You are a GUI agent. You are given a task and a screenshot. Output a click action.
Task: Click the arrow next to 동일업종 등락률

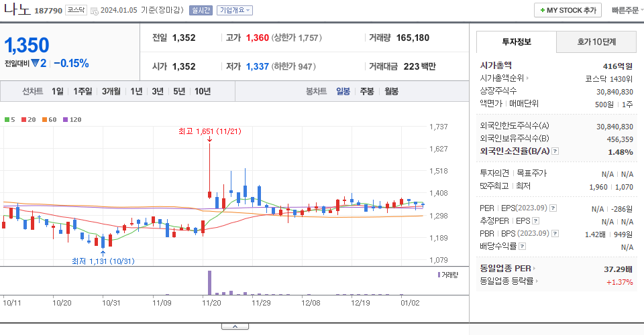[537, 281]
